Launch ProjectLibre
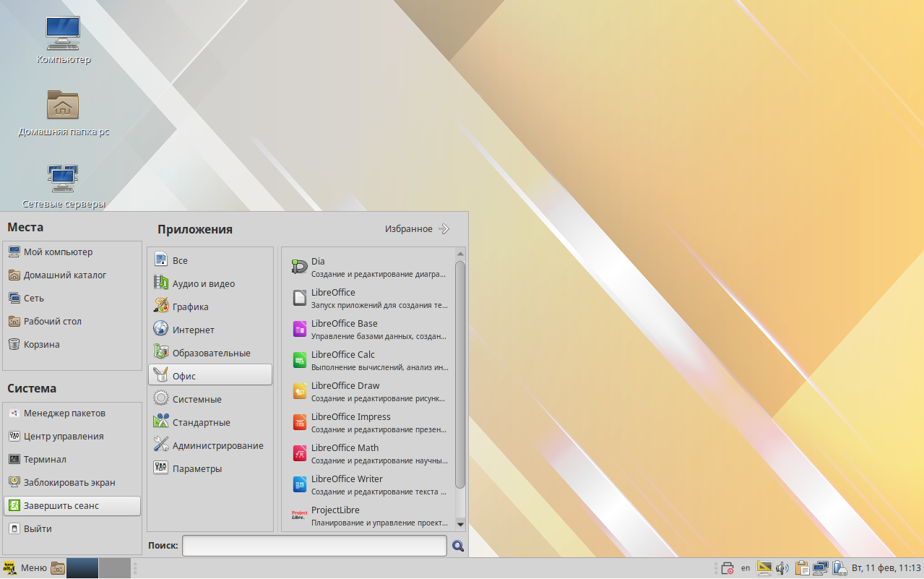Image resolution: width=924 pixels, height=579 pixels. (370, 515)
